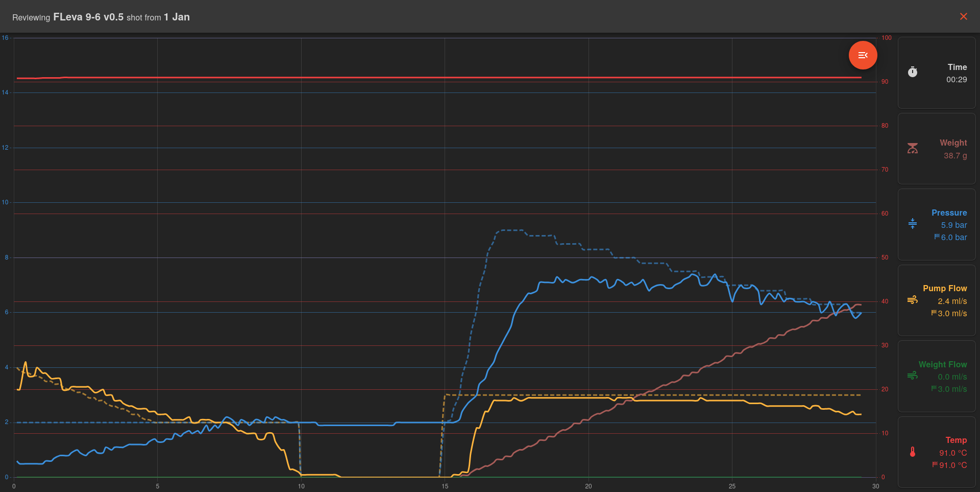Click the pressure target flag icon

937,237
